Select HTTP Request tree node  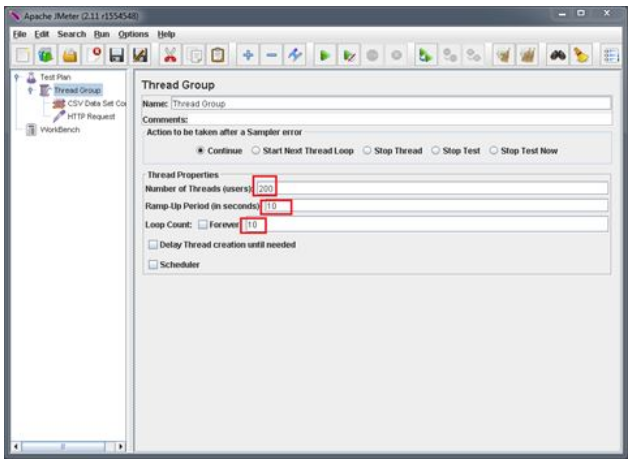pos(91,117)
